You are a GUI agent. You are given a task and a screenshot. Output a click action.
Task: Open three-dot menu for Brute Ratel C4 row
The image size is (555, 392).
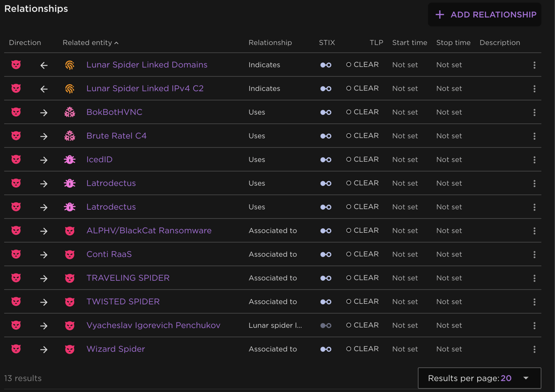click(534, 136)
